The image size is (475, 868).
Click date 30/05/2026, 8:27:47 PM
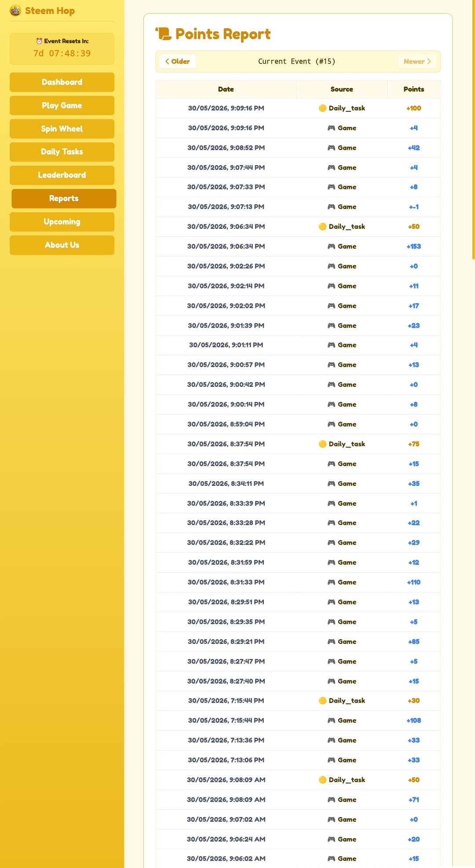(x=226, y=662)
